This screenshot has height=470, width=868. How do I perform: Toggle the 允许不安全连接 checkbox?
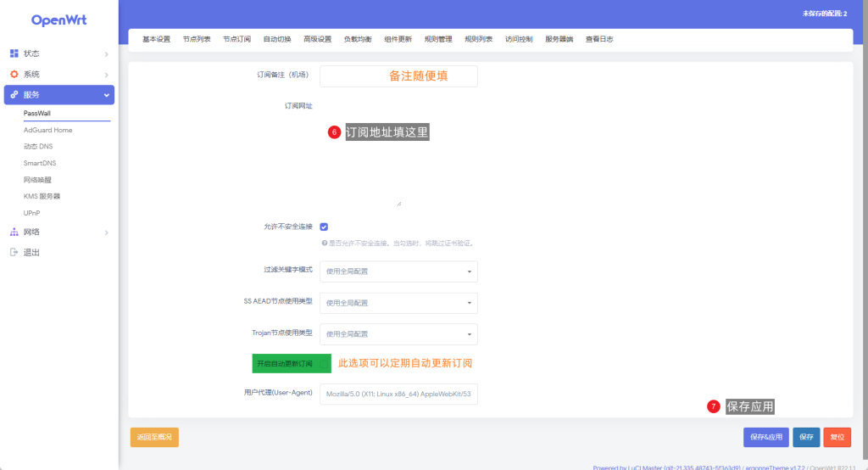coord(324,227)
